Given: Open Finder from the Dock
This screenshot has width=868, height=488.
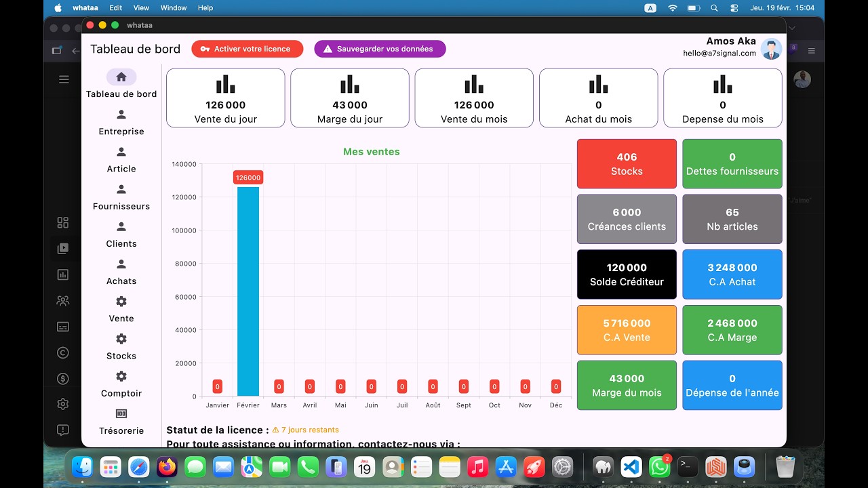Looking at the screenshot, I should [83, 466].
